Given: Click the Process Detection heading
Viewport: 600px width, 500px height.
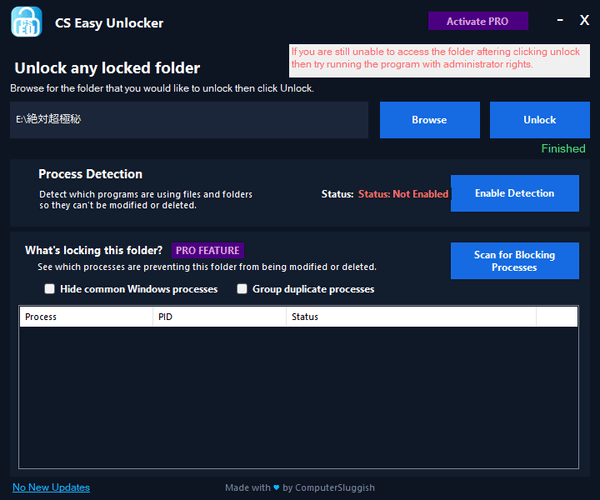Looking at the screenshot, I should click(x=90, y=174).
